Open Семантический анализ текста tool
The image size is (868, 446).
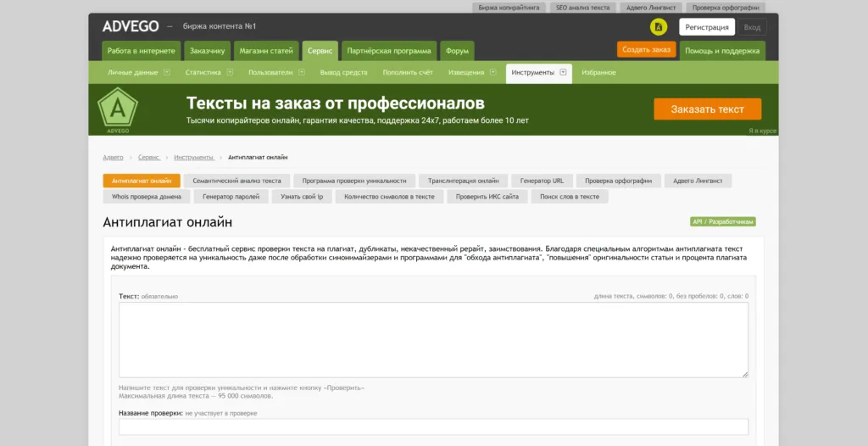237,181
